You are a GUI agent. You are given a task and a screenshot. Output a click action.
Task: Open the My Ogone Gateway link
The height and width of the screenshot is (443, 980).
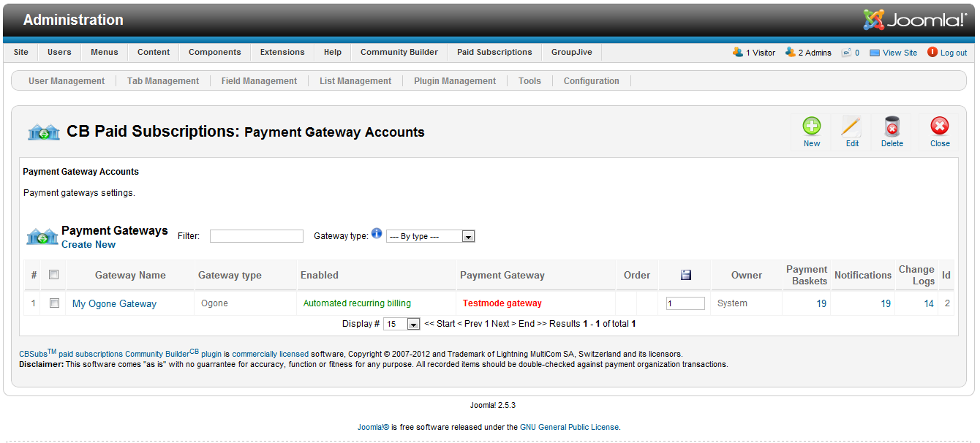tap(114, 303)
